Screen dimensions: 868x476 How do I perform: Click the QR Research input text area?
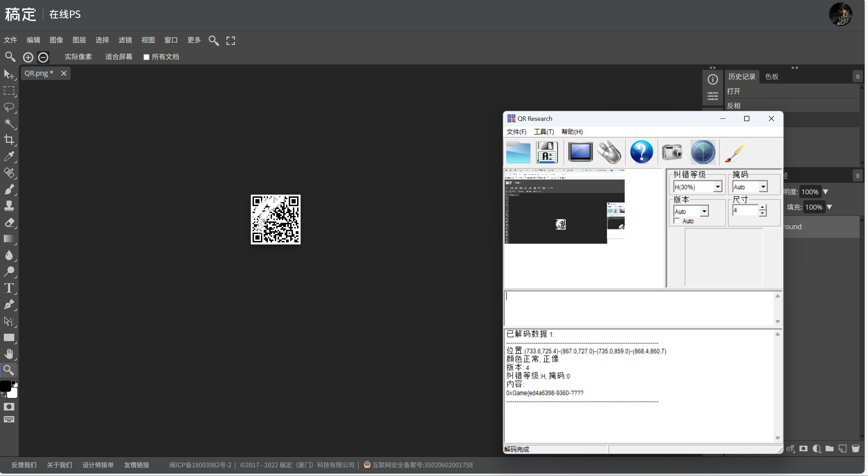(639, 309)
